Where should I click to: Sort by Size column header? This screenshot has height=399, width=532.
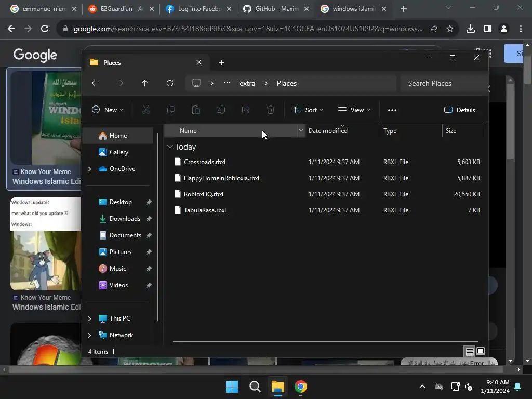pos(463,130)
